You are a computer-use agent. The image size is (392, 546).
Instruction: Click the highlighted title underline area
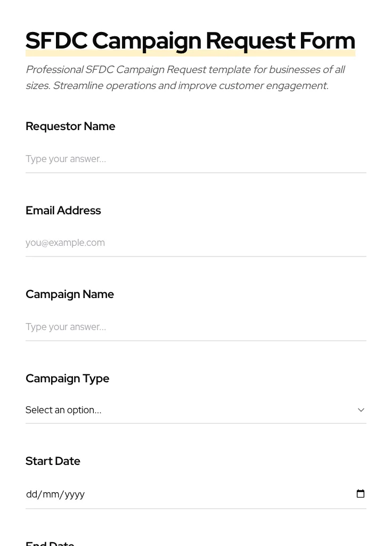tap(190, 53)
